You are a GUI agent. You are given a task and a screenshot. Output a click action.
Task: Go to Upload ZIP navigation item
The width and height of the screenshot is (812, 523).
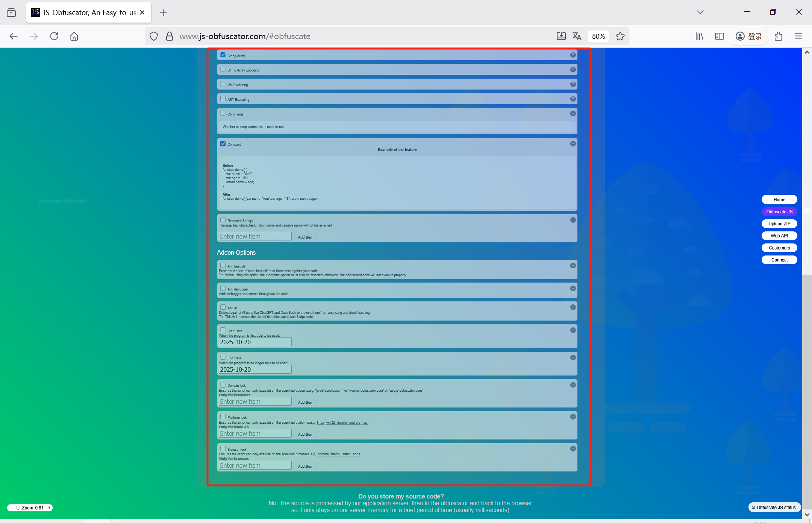779,224
